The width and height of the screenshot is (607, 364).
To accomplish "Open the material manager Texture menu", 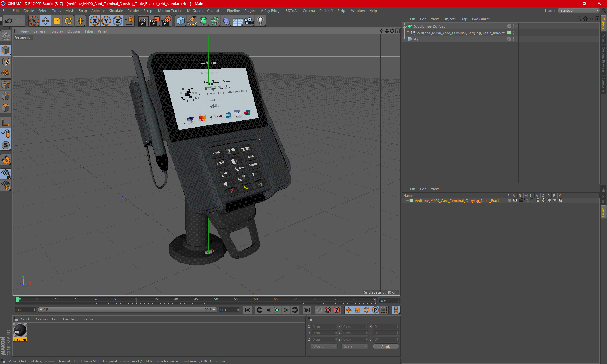I will (x=88, y=319).
